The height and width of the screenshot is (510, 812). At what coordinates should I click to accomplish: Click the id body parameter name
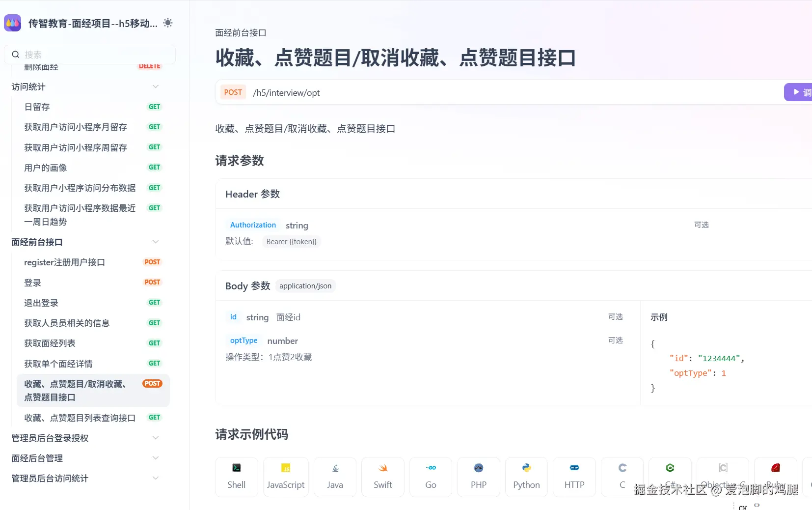coord(233,317)
